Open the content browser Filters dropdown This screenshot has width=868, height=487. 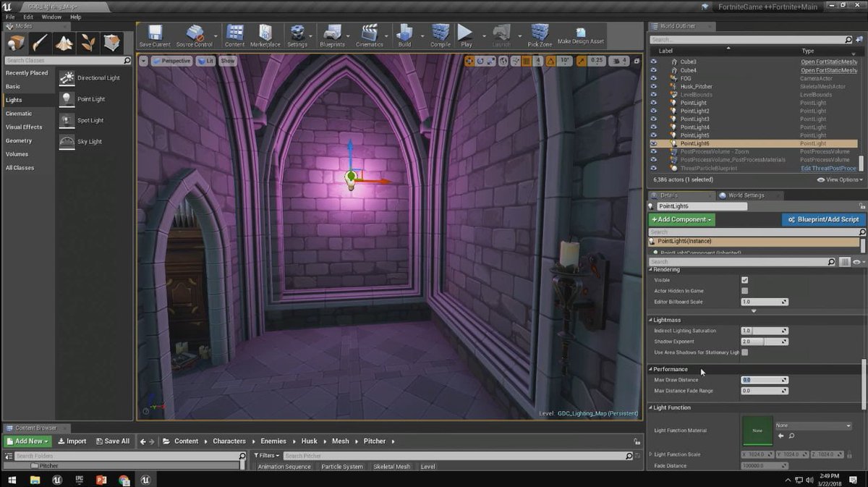tap(266, 456)
